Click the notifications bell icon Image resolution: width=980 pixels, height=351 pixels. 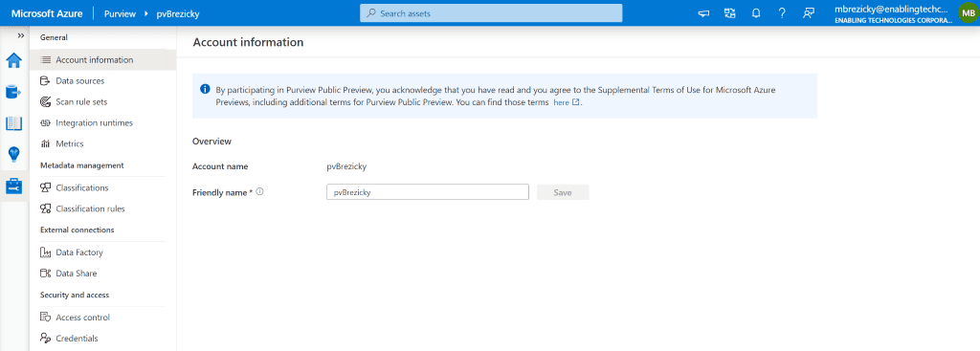[756, 13]
